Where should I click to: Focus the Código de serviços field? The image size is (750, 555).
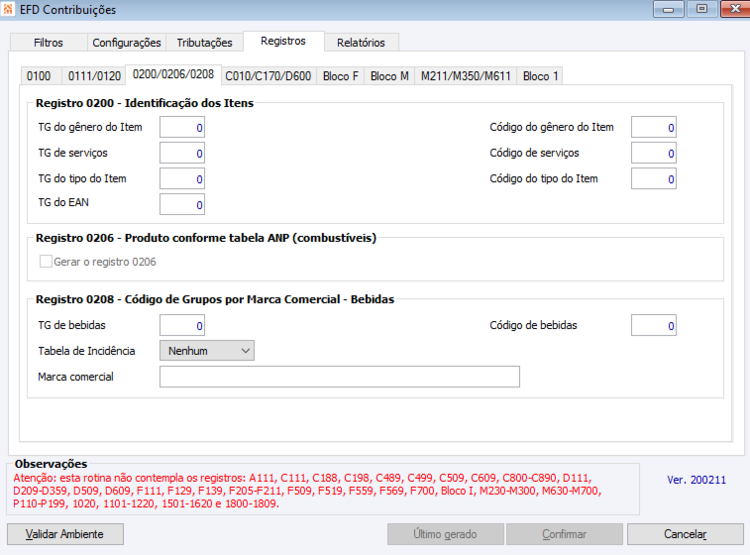click(653, 153)
